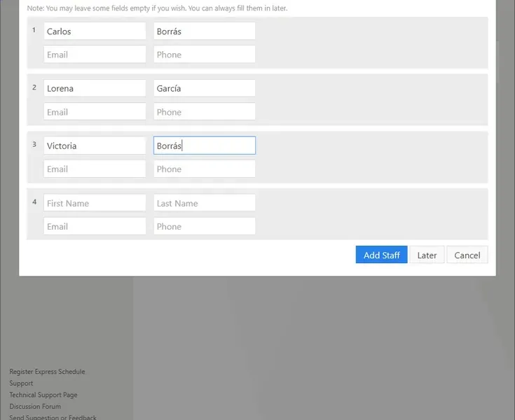Image resolution: width=515 pixels, height=420 pixels.
Task: Select the Email field in row 2
Action: pos(95,112)
